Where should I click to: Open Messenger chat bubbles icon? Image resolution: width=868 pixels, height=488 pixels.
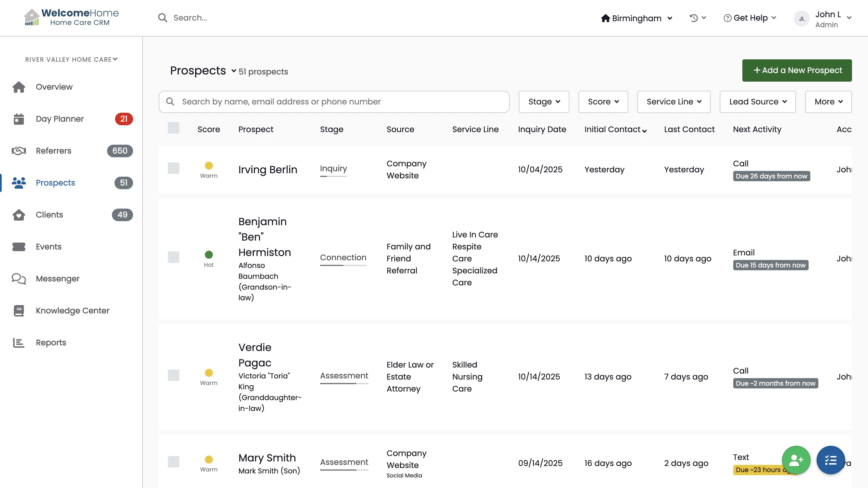tap(19, 279)
